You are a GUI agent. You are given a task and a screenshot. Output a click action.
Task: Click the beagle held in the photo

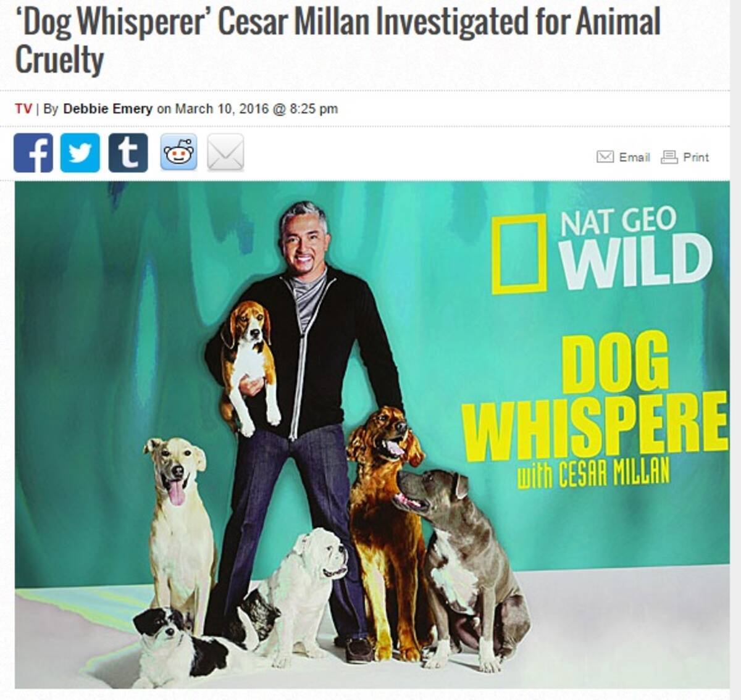[249, 365]
